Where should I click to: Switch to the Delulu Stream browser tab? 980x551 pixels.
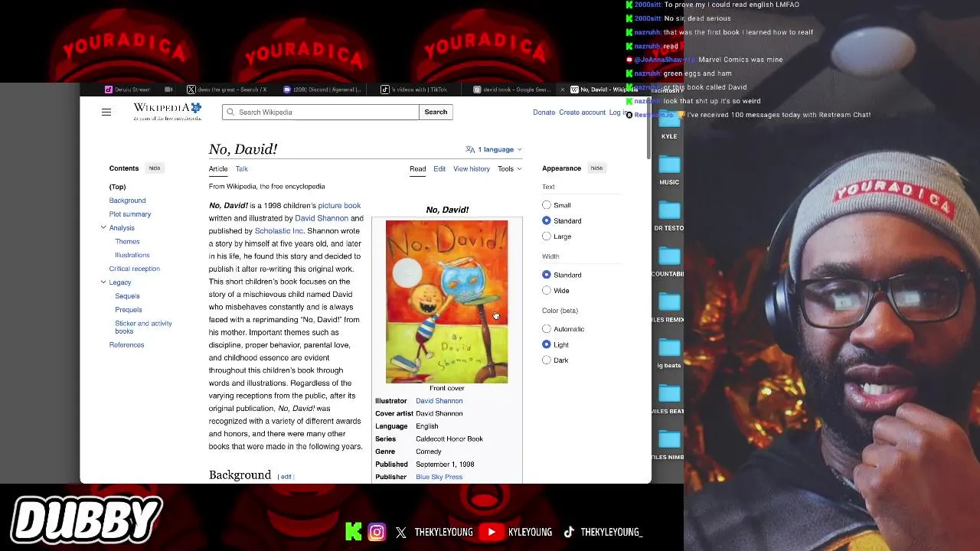[132, 90]
